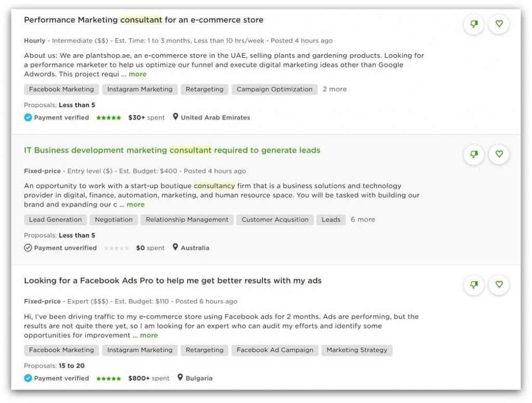The width and height of the screenshot is (532, 403).
Task: Click the more link on Facebook Ads job
Action: pyautogui.click(x=149, y=335)
